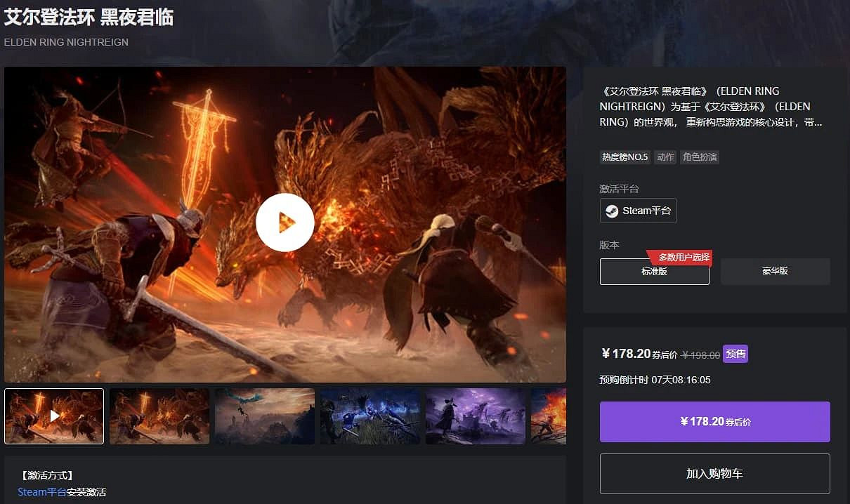Click the Steam logo icon
Image resolution: width=850 pixels, height=504 pixels.
click(613, 211)
